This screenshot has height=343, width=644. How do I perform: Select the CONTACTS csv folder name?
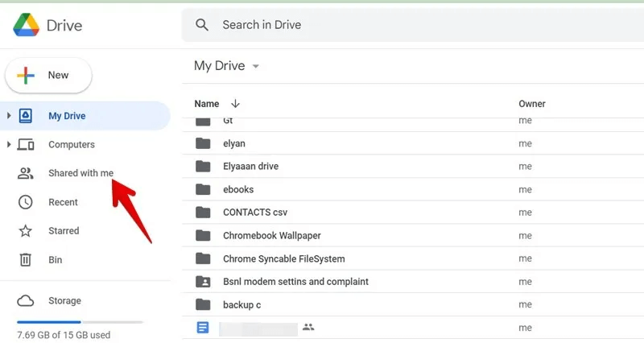(x=255, y=213)
